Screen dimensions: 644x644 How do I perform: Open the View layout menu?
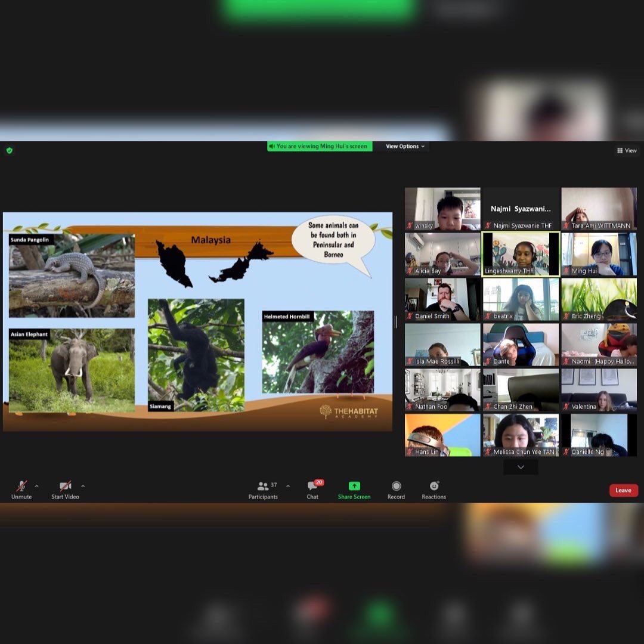627,150
